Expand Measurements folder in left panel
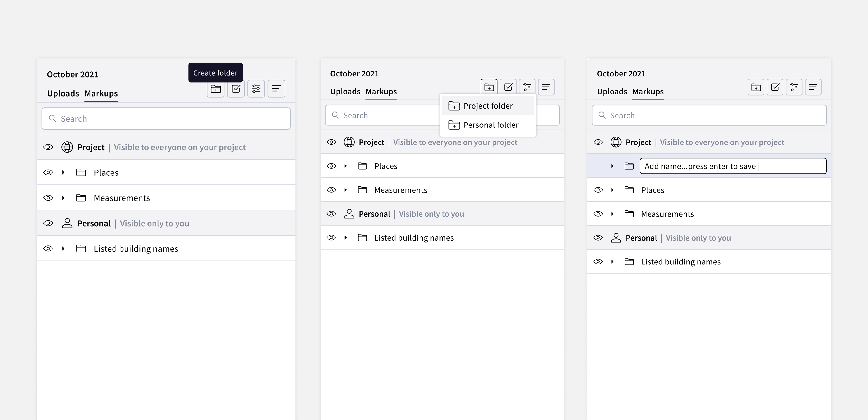 click(63, 198)
